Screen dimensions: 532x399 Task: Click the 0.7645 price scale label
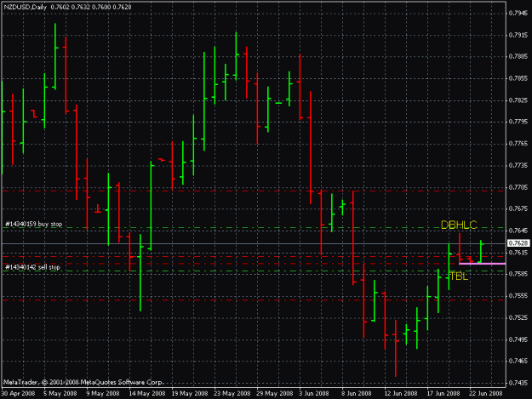tap(518, 231)
